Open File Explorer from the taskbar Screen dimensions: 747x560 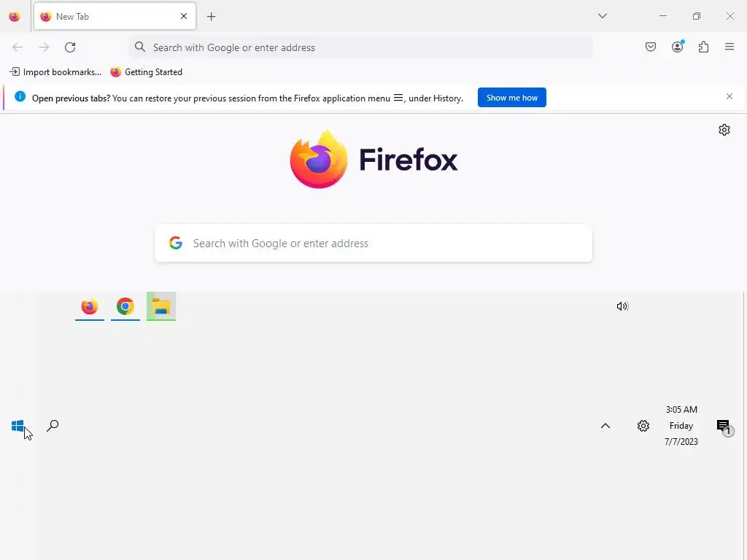tap(161, 306)
